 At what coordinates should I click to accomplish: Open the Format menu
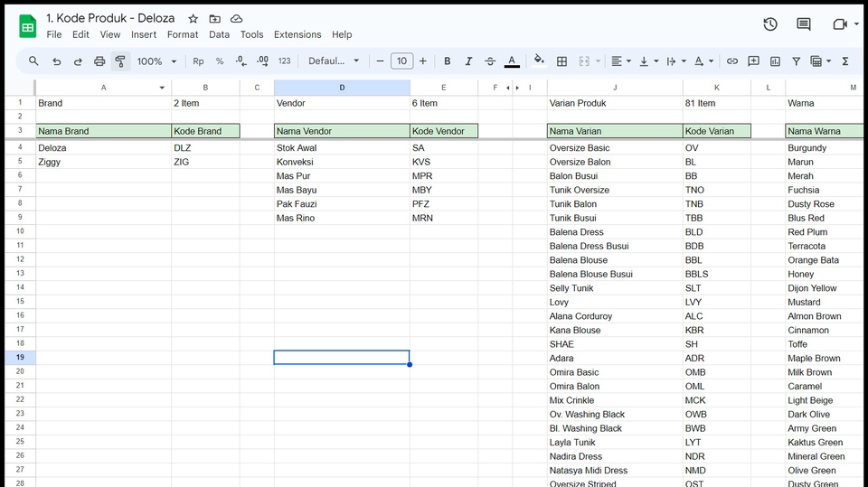click(x=183, y=34)
